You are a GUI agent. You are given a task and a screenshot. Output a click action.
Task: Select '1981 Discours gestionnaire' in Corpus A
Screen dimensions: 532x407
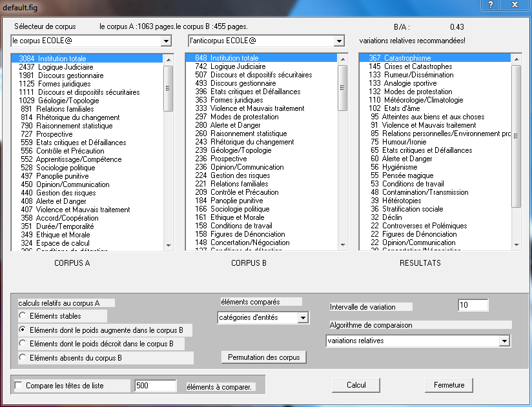pos(87,75)
